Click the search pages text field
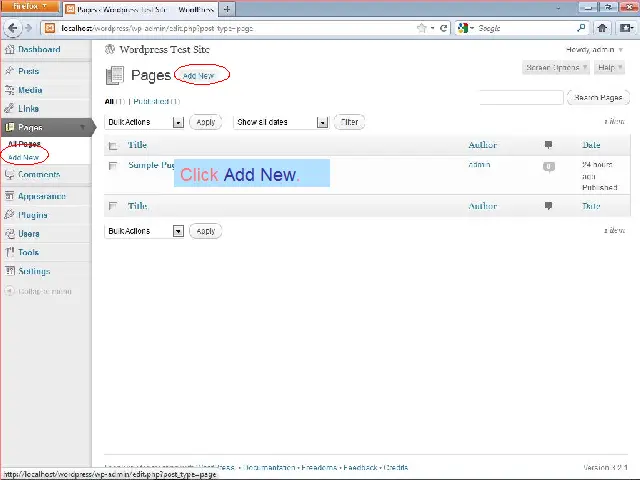This screenshot has width=640, height=480. 521,98
